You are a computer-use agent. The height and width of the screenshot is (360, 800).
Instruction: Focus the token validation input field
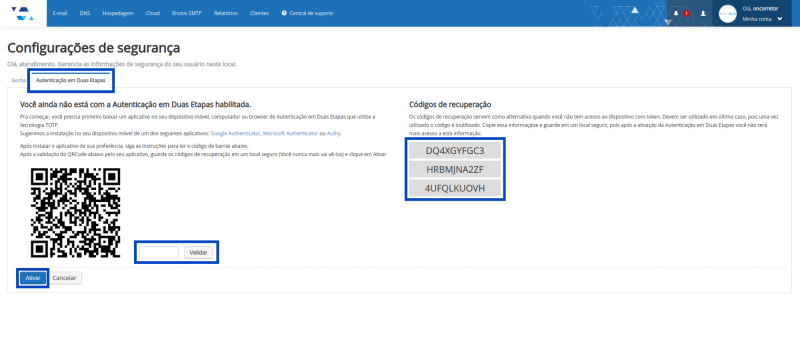pos(159,252)
